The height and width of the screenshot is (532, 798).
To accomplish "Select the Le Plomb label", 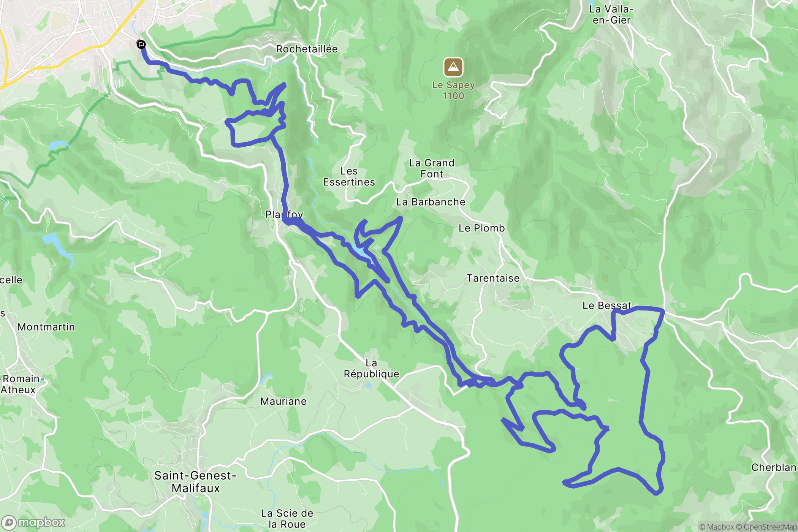I will tap(481, 228).
